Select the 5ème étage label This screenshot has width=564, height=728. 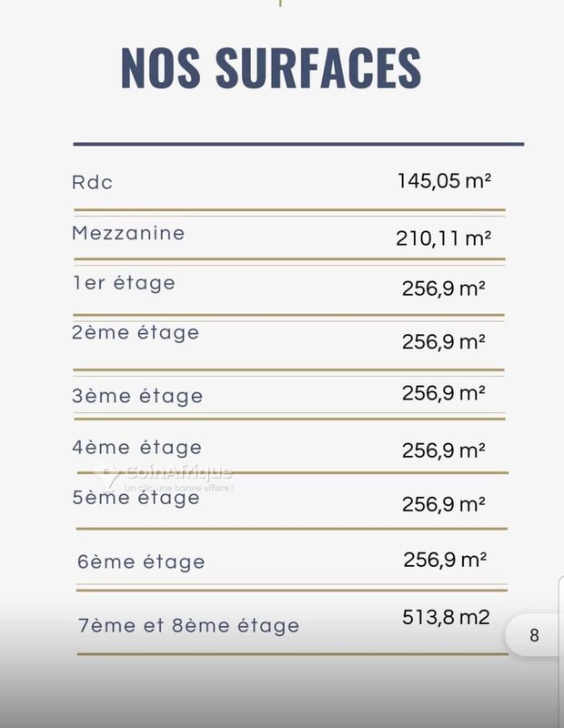pyautogui.click(x=136, y=498)
